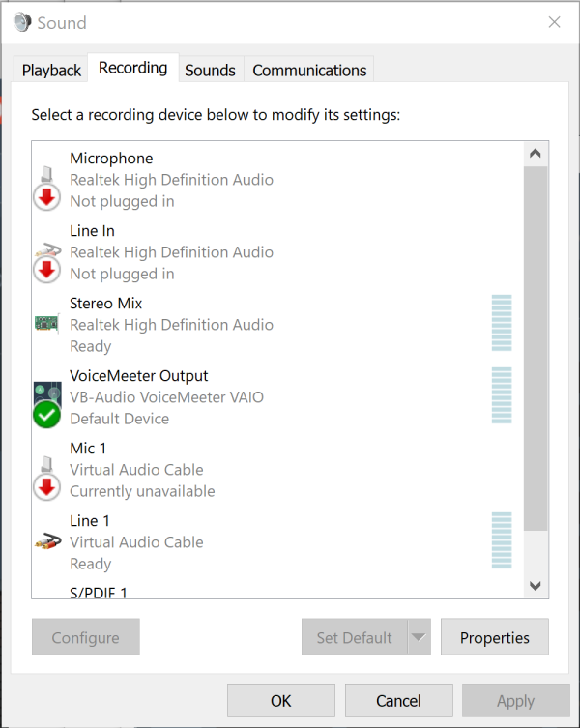Click 'Not plugged in' under Line In
This screenshot has height=728, width=580.
pyautogui.click(x=122, y=274)
